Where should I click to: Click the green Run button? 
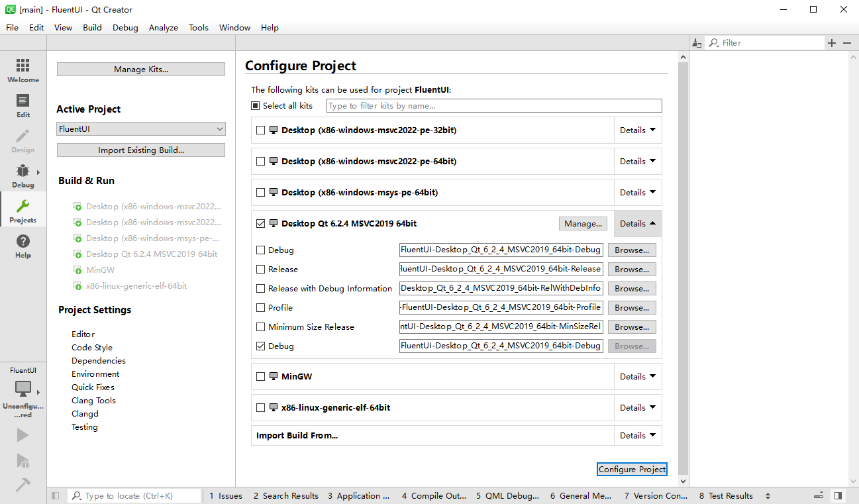click(23, 435)
